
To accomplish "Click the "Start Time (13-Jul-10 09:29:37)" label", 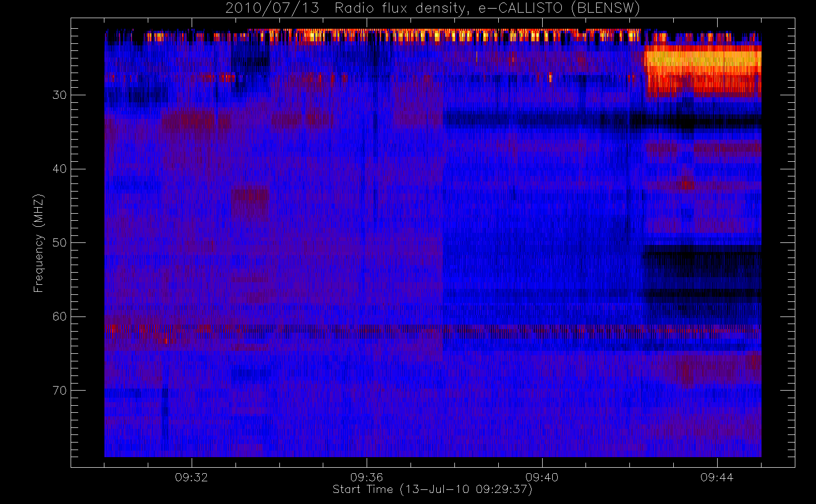I will [x=433, y=489].
